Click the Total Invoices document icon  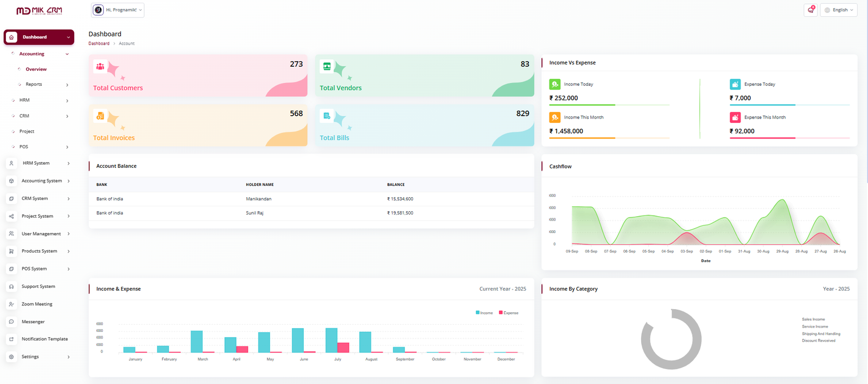[100, 116]
